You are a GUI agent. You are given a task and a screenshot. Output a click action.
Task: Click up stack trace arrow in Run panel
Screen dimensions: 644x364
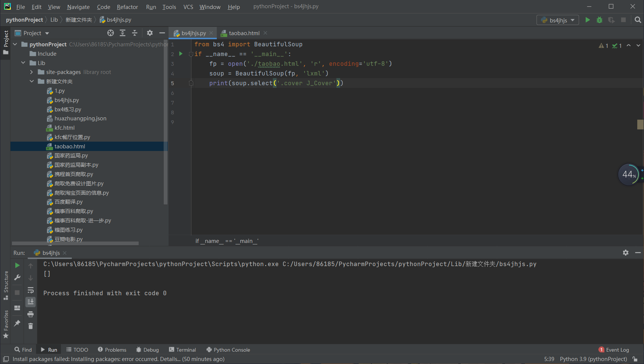point(31,266)
